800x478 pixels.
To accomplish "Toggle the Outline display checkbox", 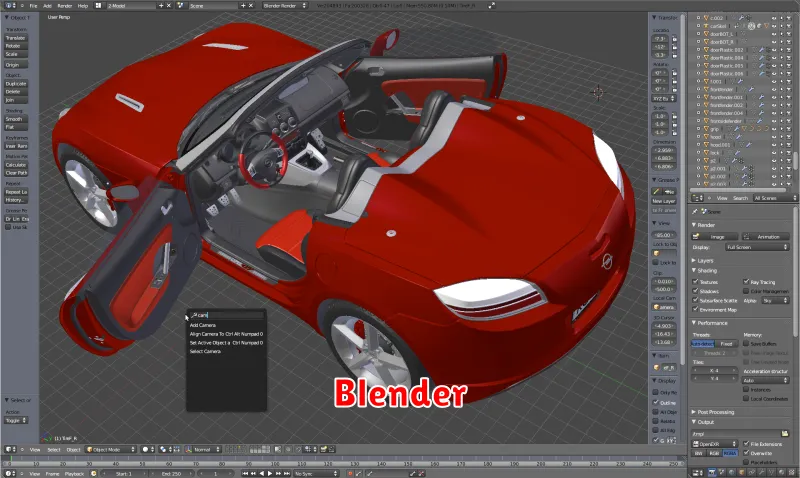I will pyautogui.click(x=656, y=402).
